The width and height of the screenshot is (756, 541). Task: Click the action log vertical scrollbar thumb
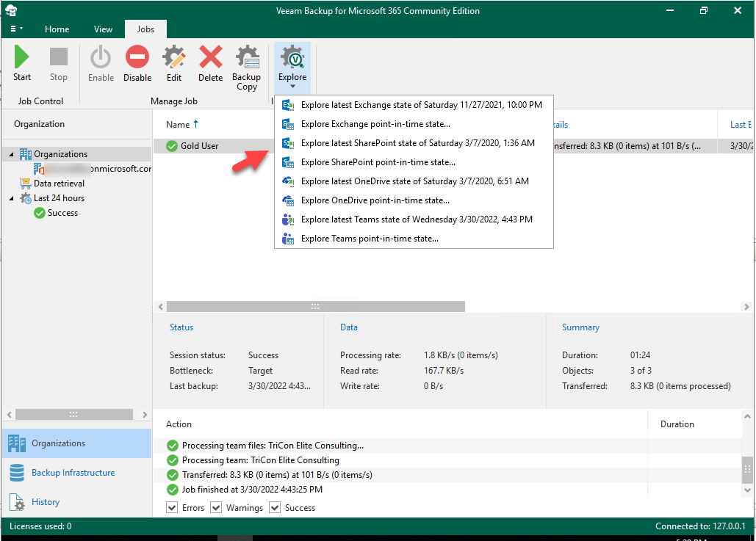pos(747,469)
